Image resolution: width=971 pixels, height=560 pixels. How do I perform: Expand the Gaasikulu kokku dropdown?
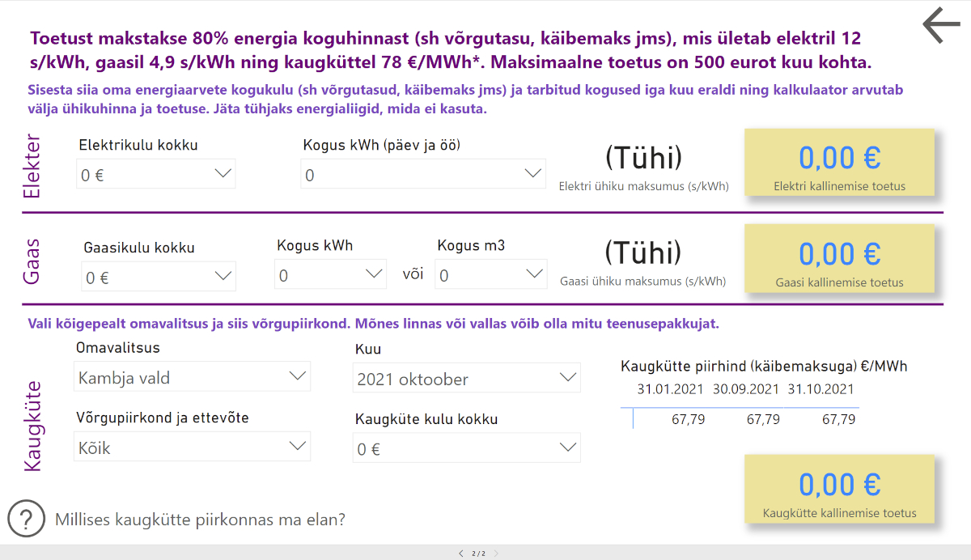pyautogui.click(x=159, y=276)
